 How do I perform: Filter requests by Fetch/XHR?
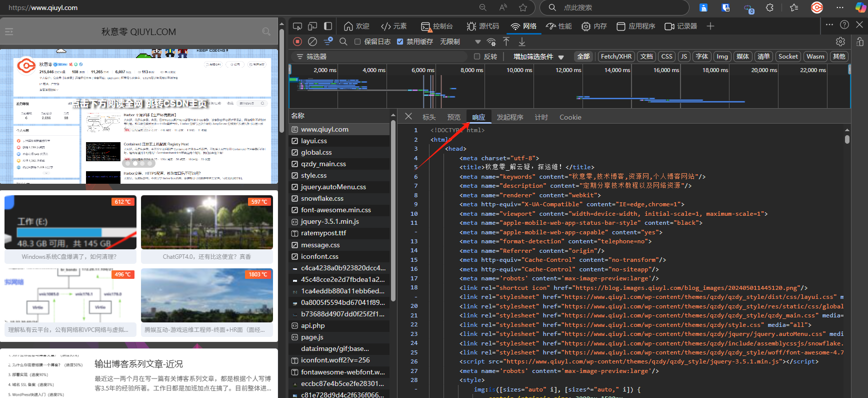click(616, 57)
